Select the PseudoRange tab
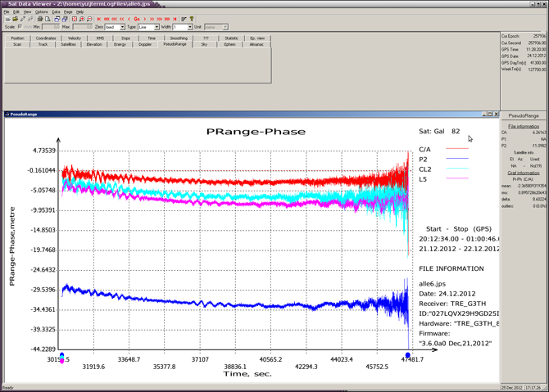Screen dimensions: 549x392 click(175, 44)
